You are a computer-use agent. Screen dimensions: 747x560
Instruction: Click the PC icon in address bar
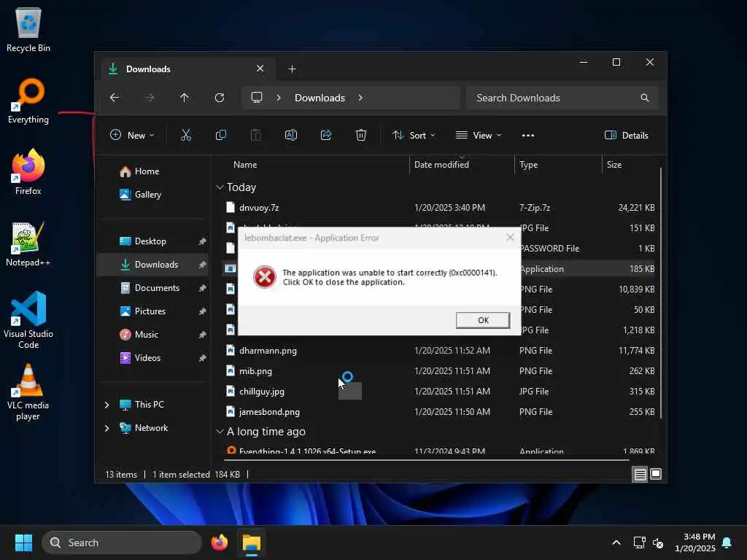tap(257, 98)
